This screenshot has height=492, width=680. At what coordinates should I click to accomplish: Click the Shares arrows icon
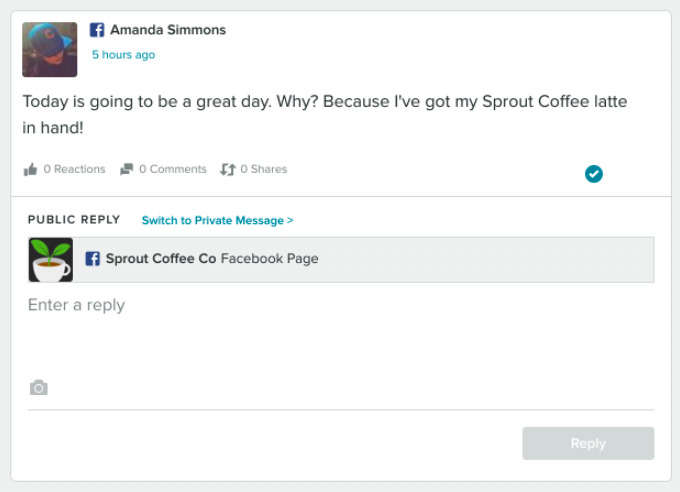(227, 170)
